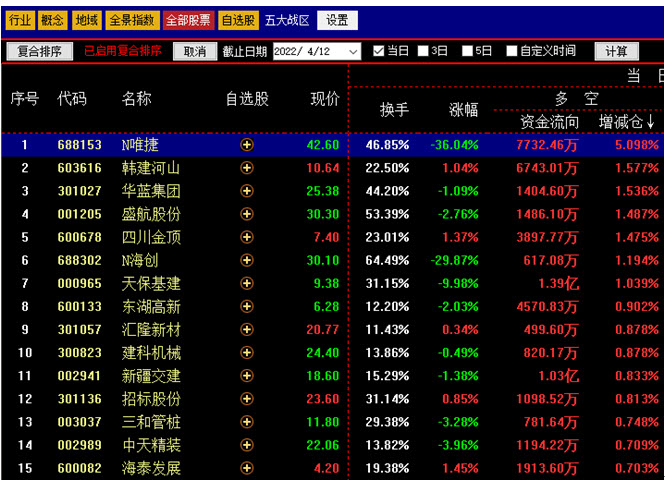Sort by the 涨幅 column header

(463, 110)
